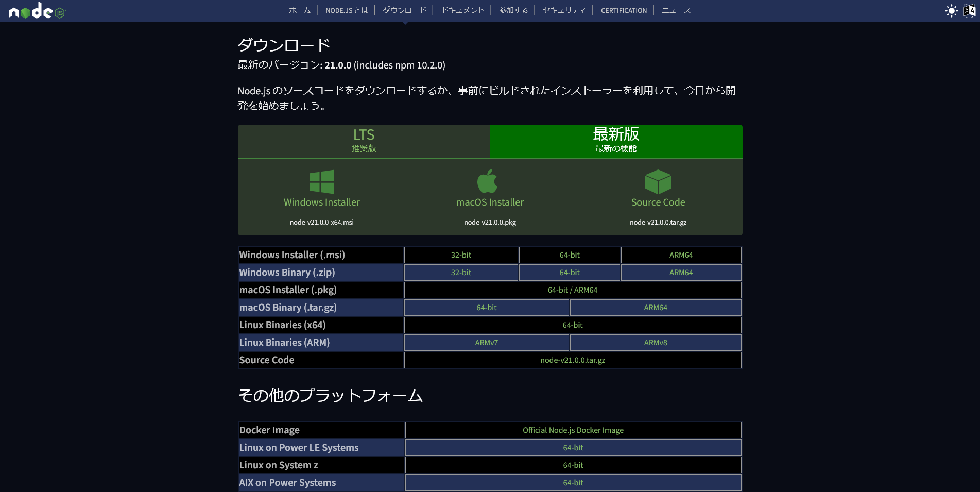Screen dimensions: 980x492
Task: Click the Windows logo icon
Action: (x=322, y=181)
